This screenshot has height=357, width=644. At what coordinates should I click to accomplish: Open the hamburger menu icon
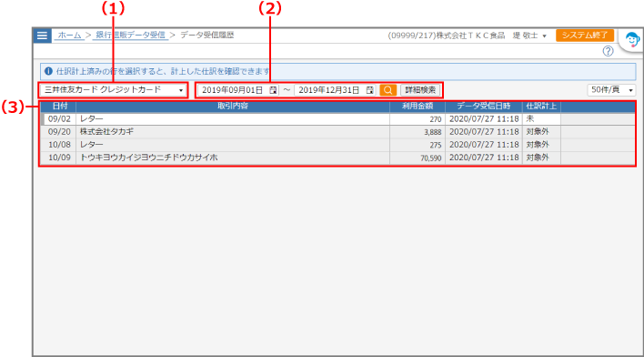click(43, 36)
